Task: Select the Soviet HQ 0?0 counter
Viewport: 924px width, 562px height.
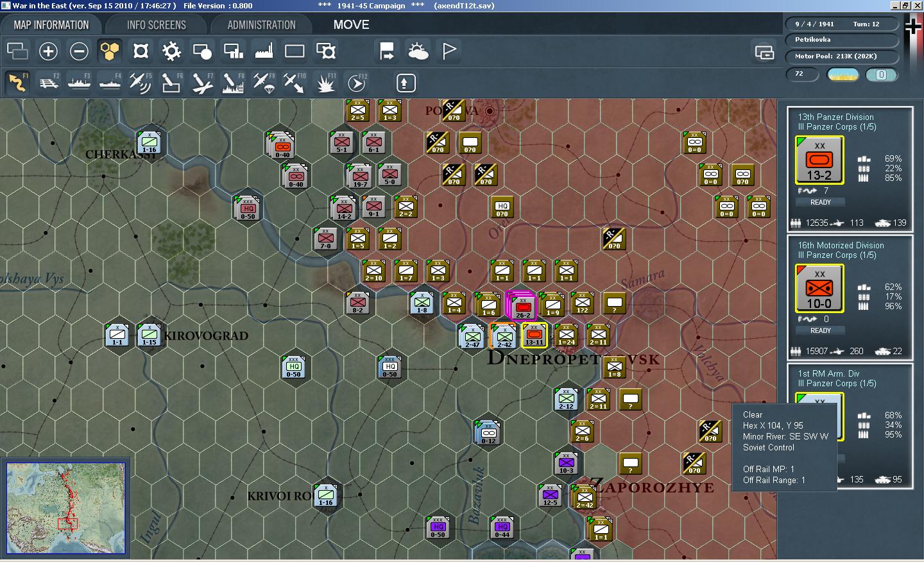Action: click(x=502, y=207)
